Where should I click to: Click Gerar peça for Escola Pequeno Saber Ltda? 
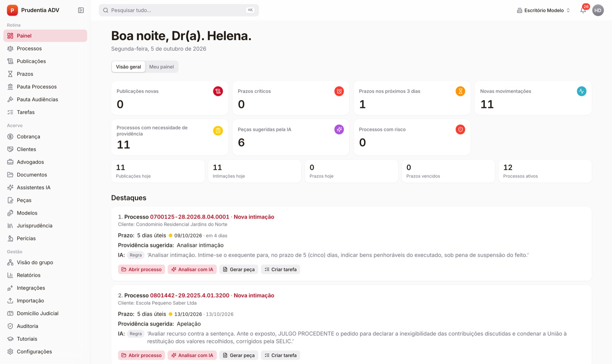[239, 356]
